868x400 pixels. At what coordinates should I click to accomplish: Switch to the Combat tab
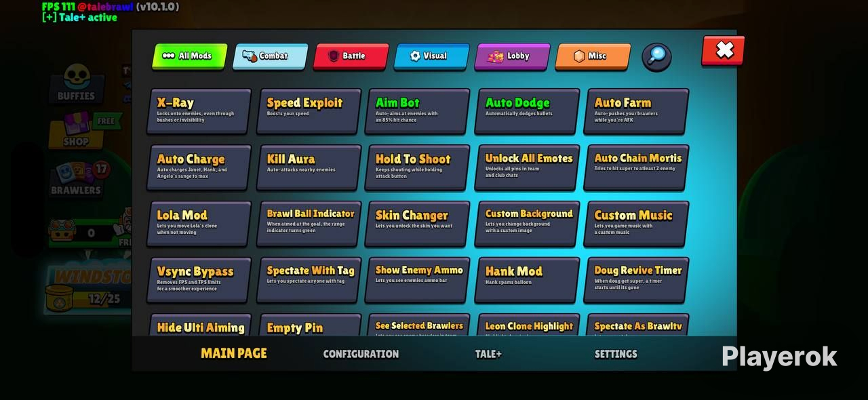[270, 56]
